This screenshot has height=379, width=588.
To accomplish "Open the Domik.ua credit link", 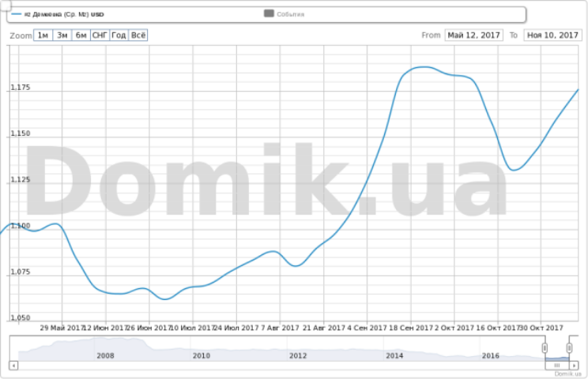I will [567, 373].
